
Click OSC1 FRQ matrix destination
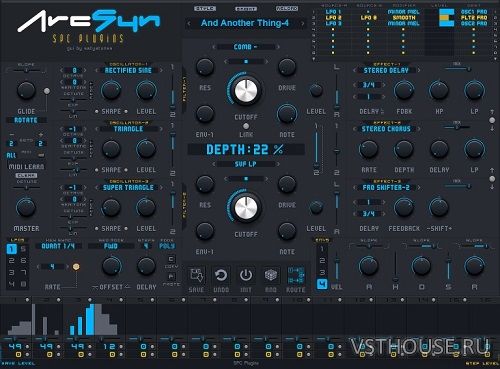click(x=474, y=12)
